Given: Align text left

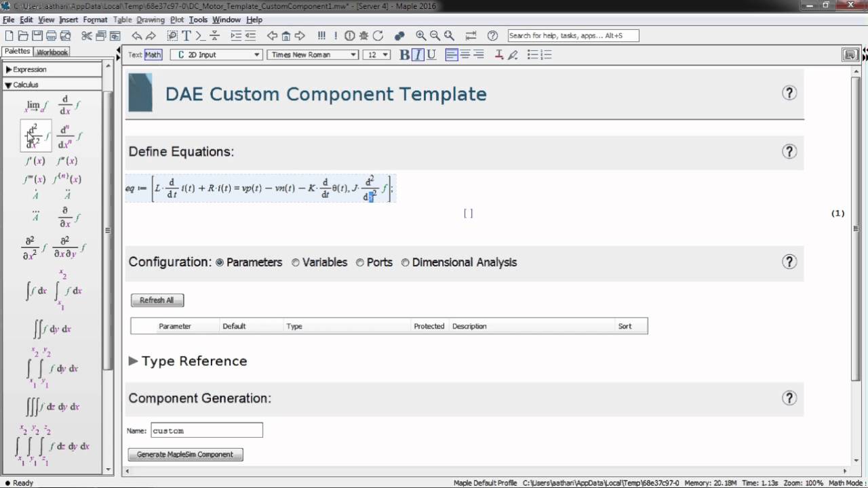Looking at the screenshot, I should [x=452, y=55].
